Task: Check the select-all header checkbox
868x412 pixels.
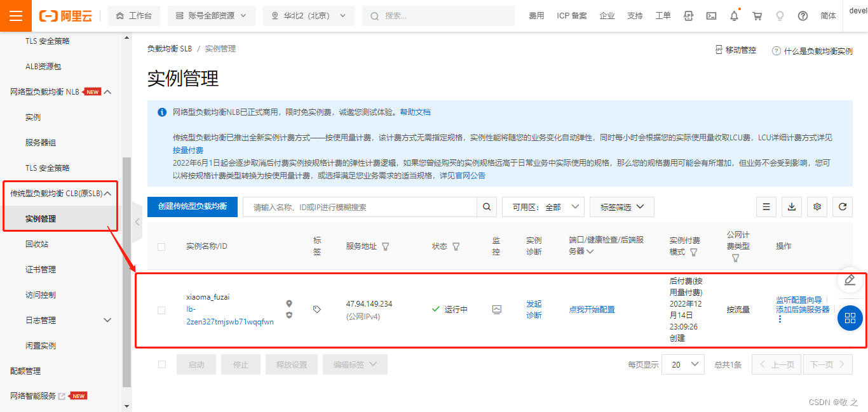Action: 161,247
